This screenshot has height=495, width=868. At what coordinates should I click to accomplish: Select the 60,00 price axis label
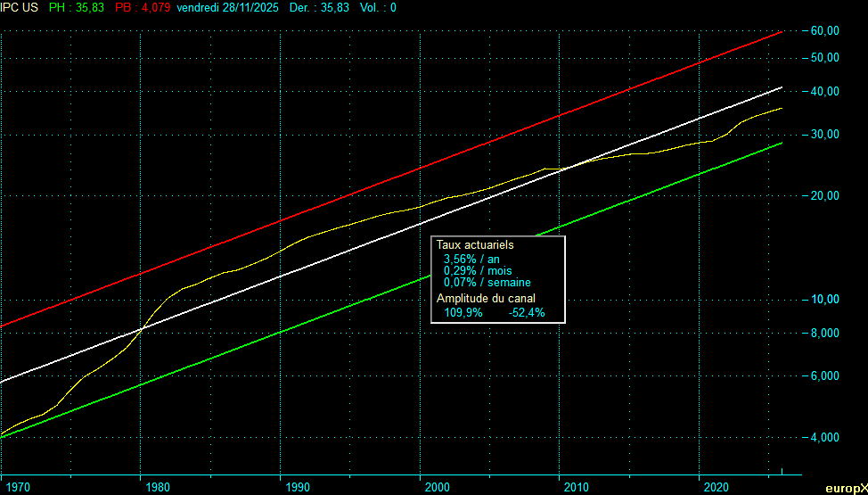pyautogui.click(x=824, y=30)
